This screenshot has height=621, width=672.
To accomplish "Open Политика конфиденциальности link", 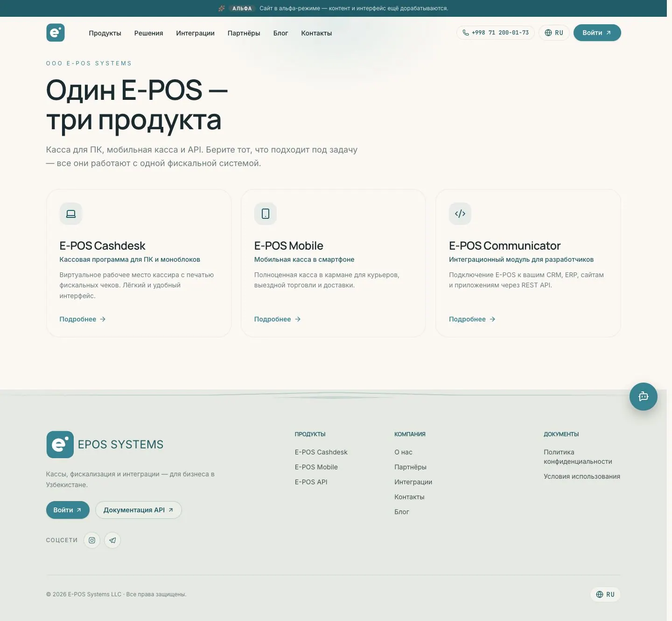I will click(x=578, y=457).
